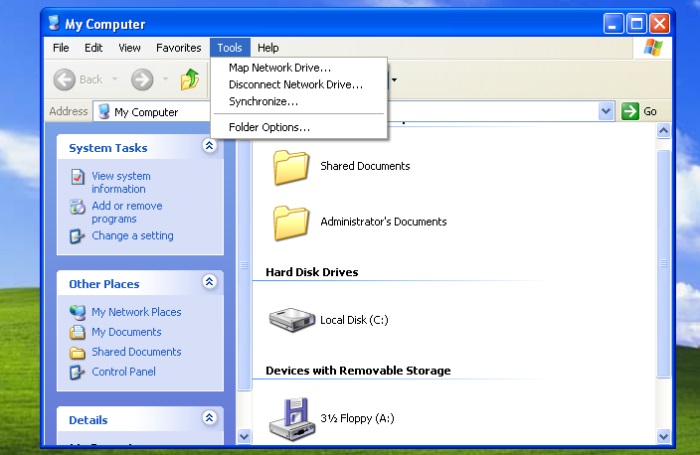Screen dimensions: 700x455
Task: Click the Windows flag logo in menu bar
Action: (x=653, y=47)
